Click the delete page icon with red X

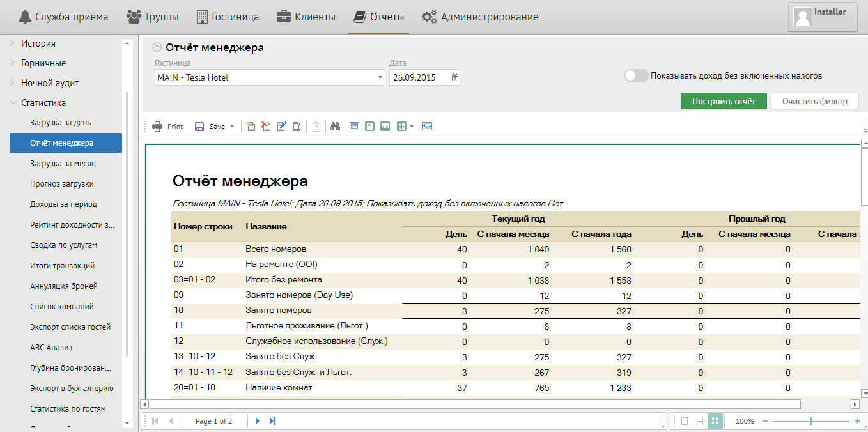(x=267, y=127)
